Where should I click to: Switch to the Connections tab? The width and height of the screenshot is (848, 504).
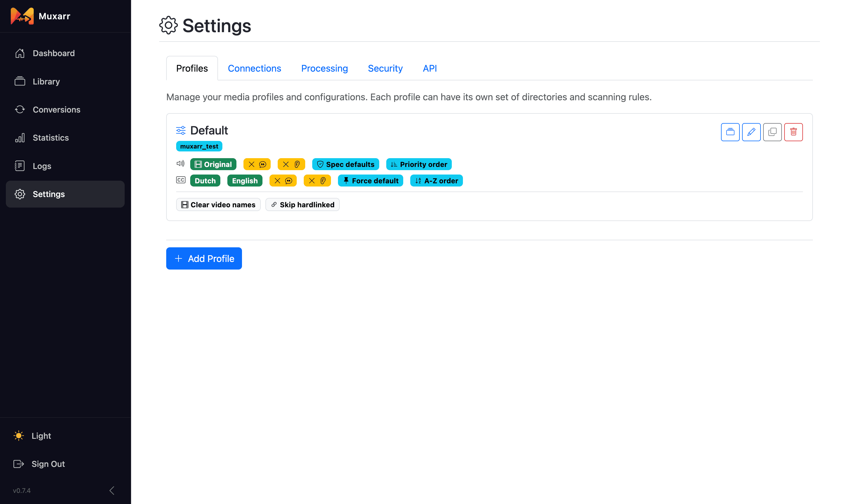[255, 68]
